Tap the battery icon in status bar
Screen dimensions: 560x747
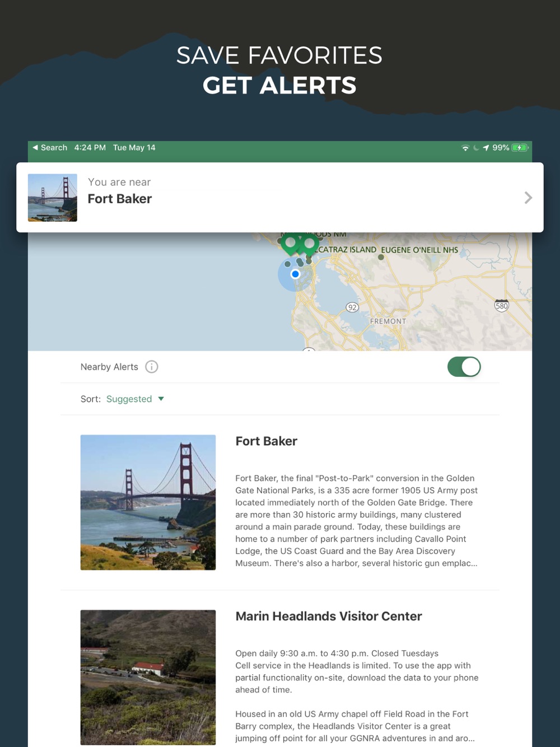pyautogui.click(x=520, y=148)
